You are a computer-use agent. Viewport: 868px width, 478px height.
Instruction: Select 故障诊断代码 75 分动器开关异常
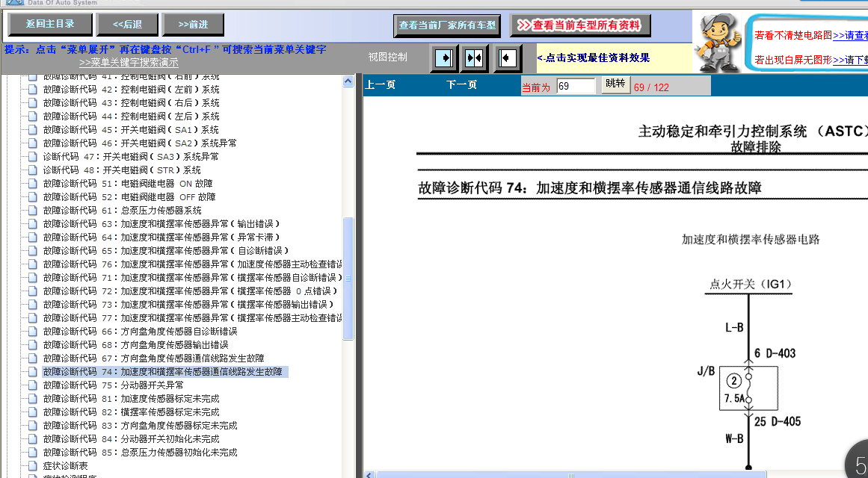tap(113, 385)
